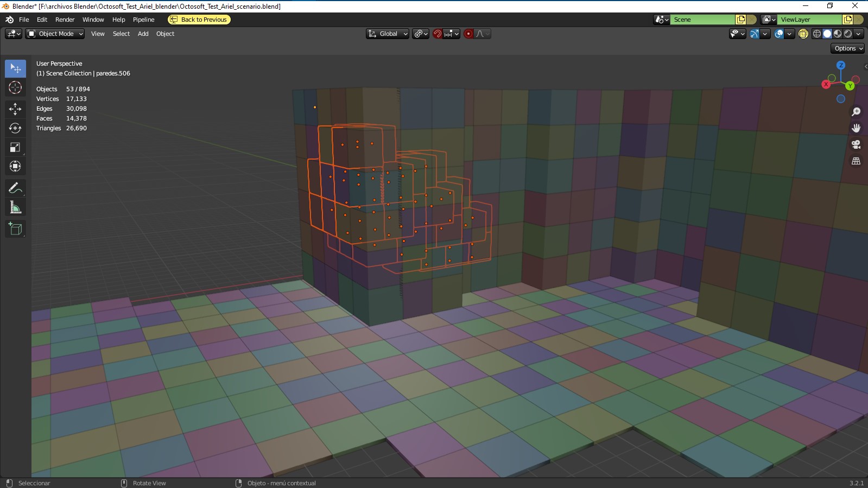868x488 pixels.
Task: Switch to material preview shading
Action: coord(838,34)
